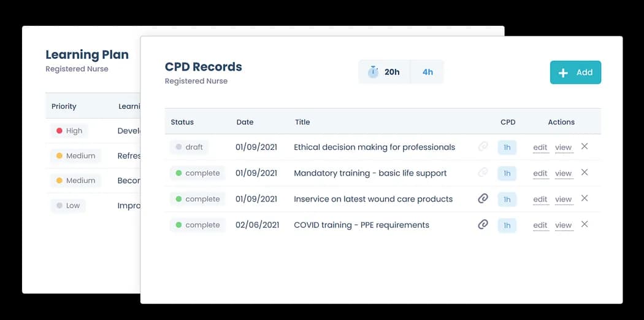This screenshot has height=320, width=644.
Task: Click the stopwatch icon next to 20h
Action: (373, 72)
